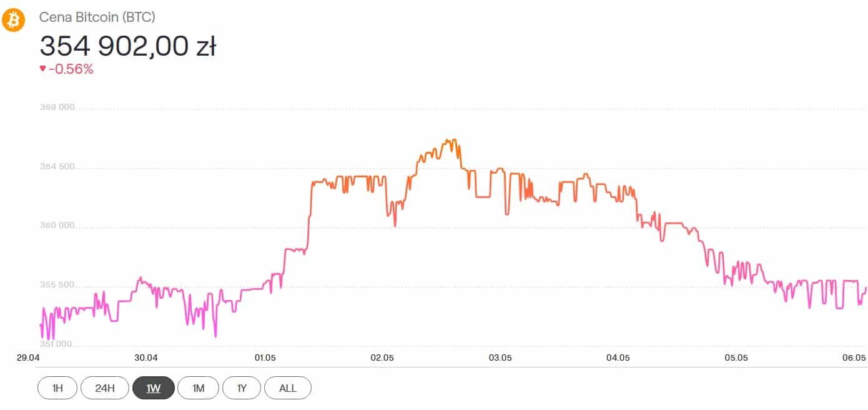Screen dimensions: 868x410
Task: Click the "Cena Bitcoin (BTC)" title
Action: coord(97,17)
